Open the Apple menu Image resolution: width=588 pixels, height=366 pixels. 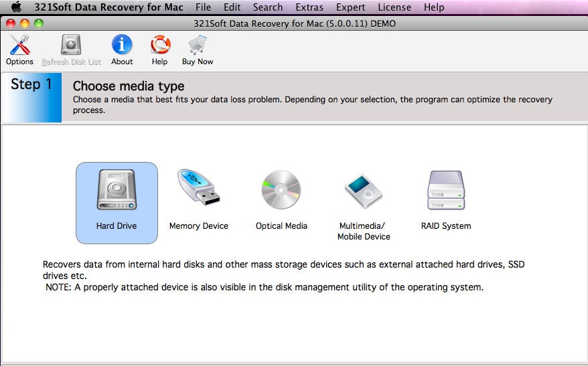click(x=16, y=7)
